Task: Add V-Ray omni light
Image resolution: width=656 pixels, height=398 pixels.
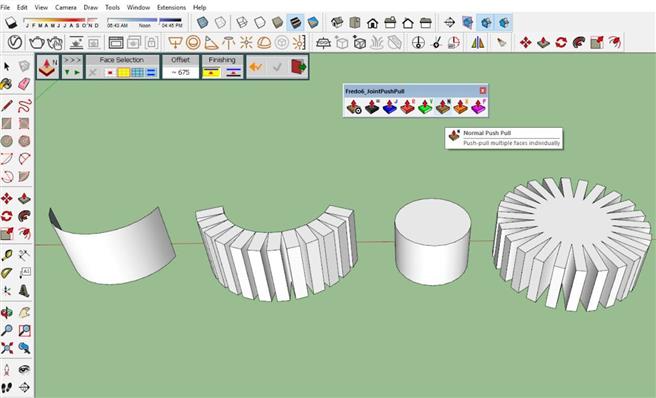Action: pyautogui.click(x=246, y=42)
